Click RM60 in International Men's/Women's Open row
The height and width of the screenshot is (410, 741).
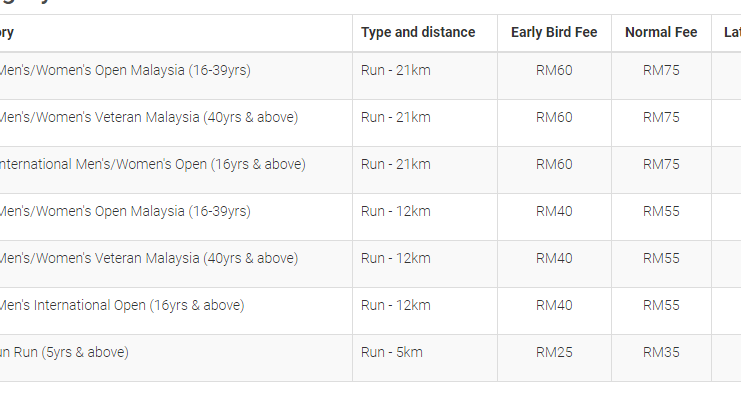[553, 164]
